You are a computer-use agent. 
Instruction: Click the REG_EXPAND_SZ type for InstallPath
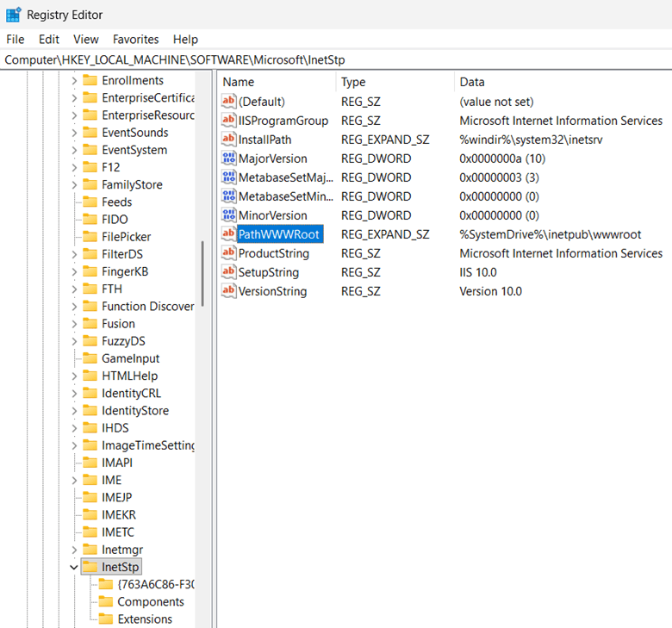[385, 140]
